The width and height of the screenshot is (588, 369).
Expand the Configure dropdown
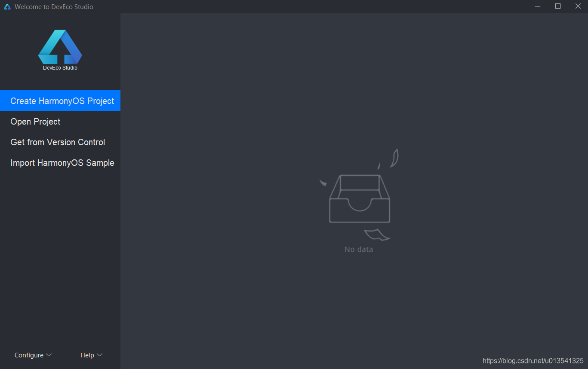[33, 355]
